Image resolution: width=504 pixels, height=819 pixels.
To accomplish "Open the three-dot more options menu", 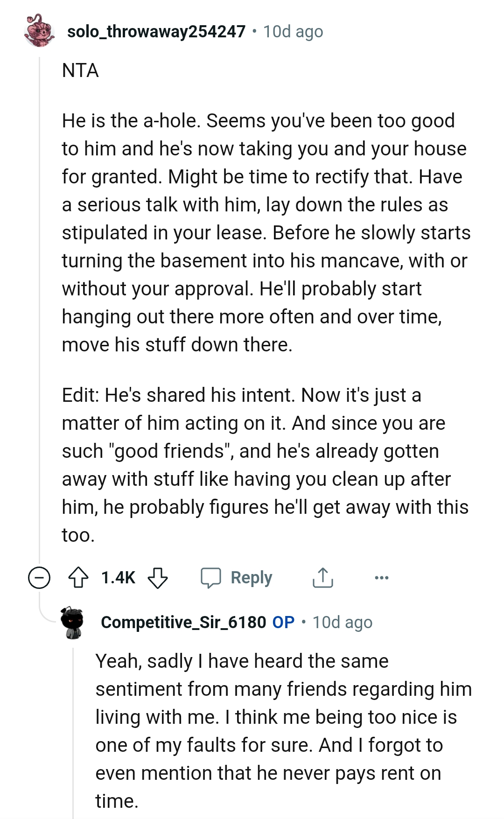I will pos(381,578).
